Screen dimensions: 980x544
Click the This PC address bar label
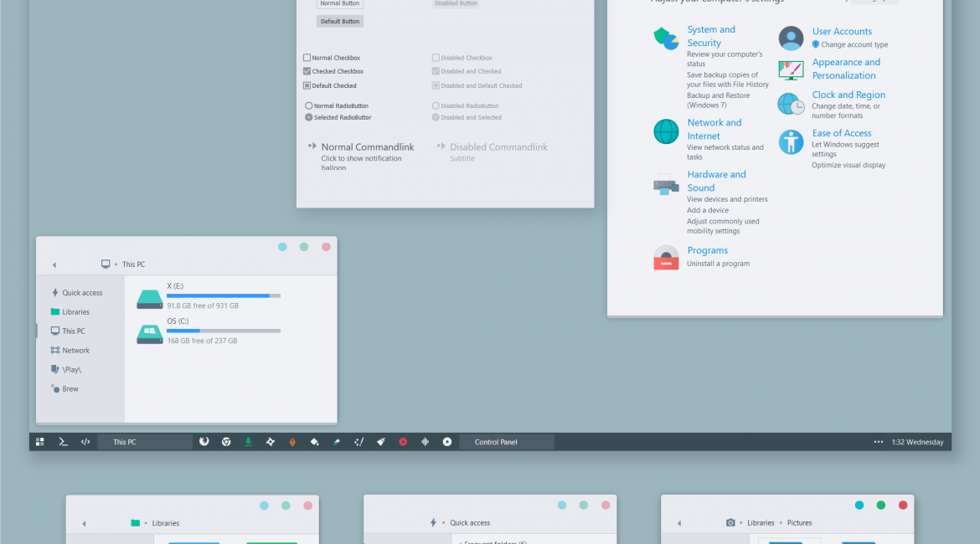(133, 264)
